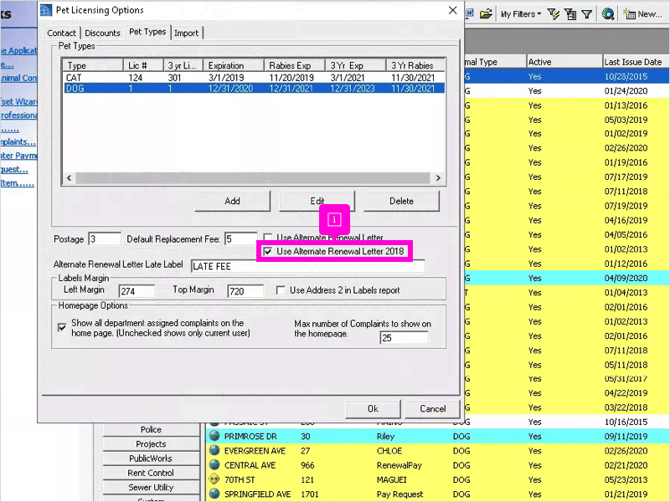Open the Import tab
The width and height of the screenshot is (670, 502).
pyautogui.click(x=186, y=33)
